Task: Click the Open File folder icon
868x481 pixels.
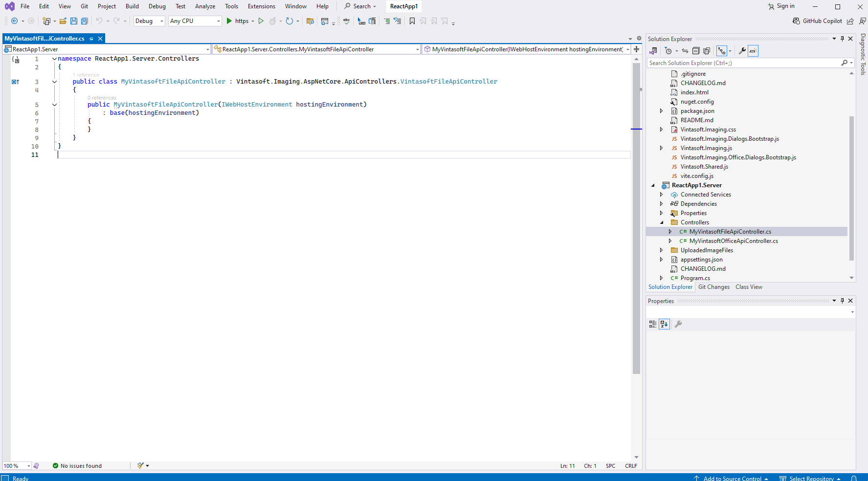Action: (63, 21)
